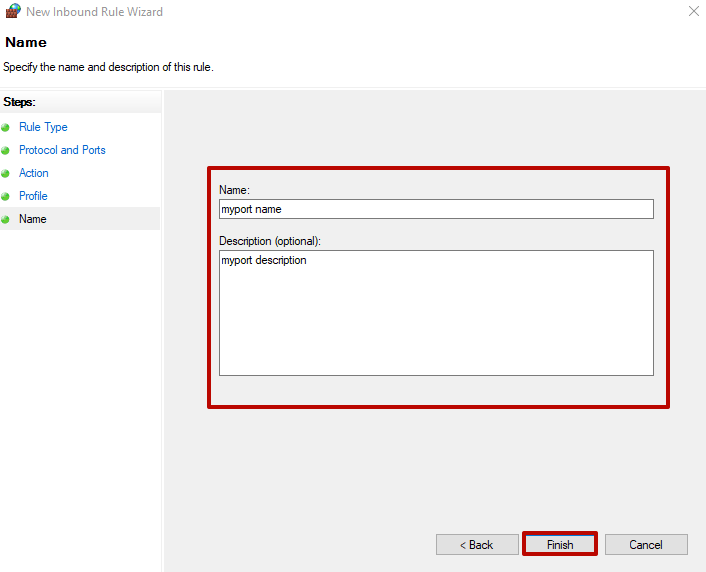706x572 pixels.
Task: Click the 'Steps:' heading text
Action: tap(19, 102)
